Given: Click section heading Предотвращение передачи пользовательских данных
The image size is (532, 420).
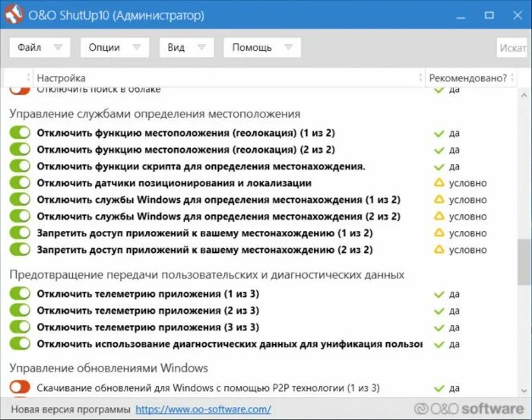Looking at the screenshot, I should (207, 275).
